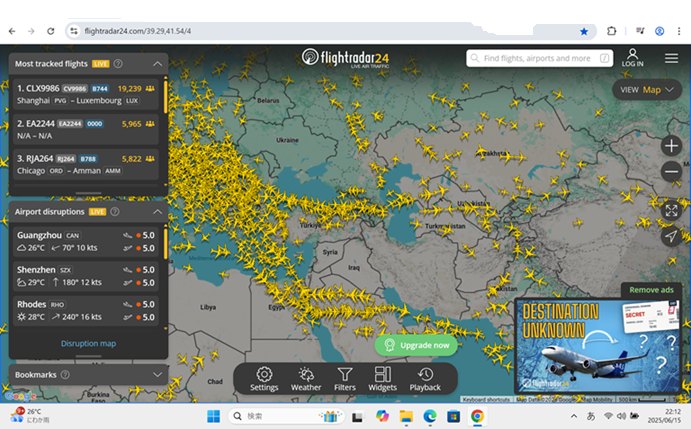Go back in browser history
Screen dimensions: 691x429
coord(12,31)
